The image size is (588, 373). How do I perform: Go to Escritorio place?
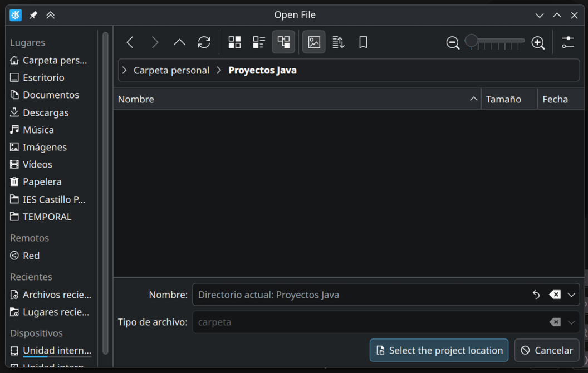coord(51,77)
